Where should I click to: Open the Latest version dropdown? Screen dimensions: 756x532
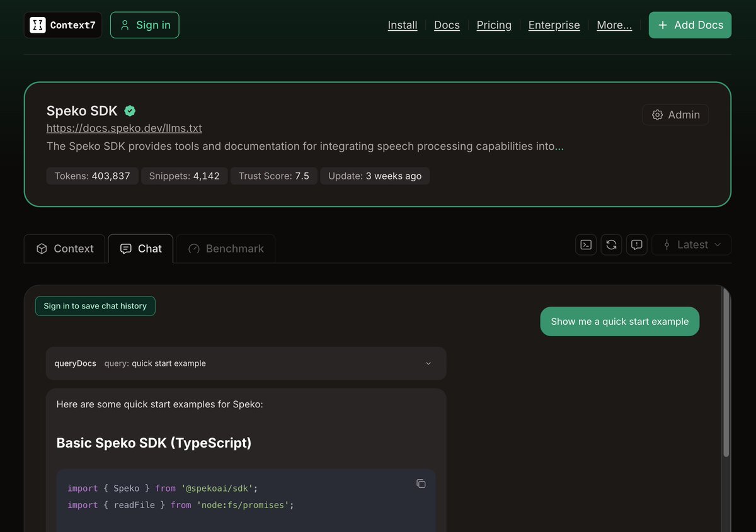click(x=691, y=245)
